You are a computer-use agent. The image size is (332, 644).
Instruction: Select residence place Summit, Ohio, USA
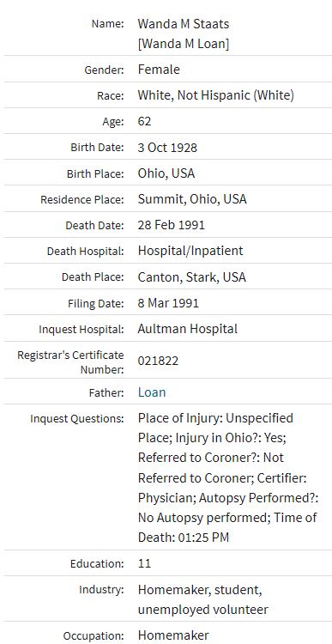[x=192, y=199]
